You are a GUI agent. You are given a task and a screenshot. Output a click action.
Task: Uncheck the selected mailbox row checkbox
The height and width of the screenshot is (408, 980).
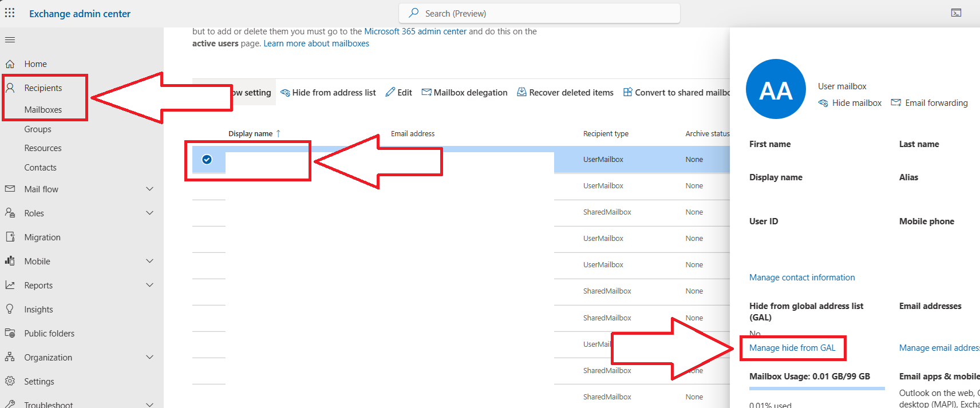coord(207,160)
